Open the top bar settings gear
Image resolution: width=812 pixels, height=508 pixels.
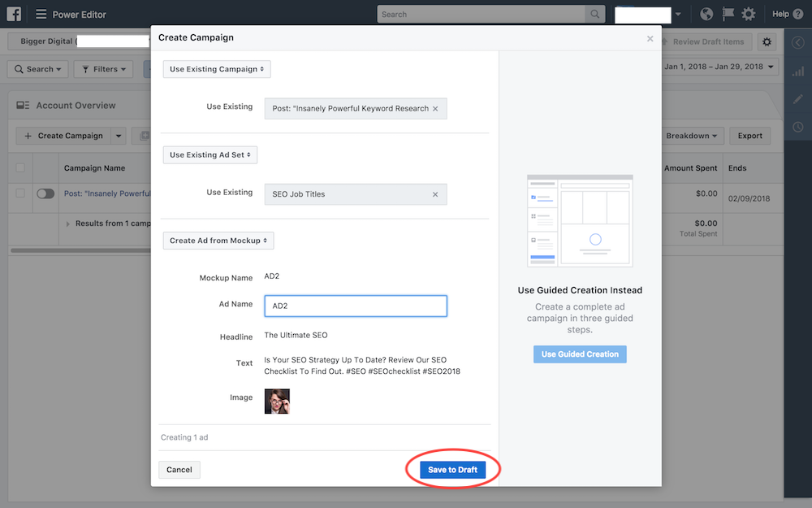[x=749, y=14]
